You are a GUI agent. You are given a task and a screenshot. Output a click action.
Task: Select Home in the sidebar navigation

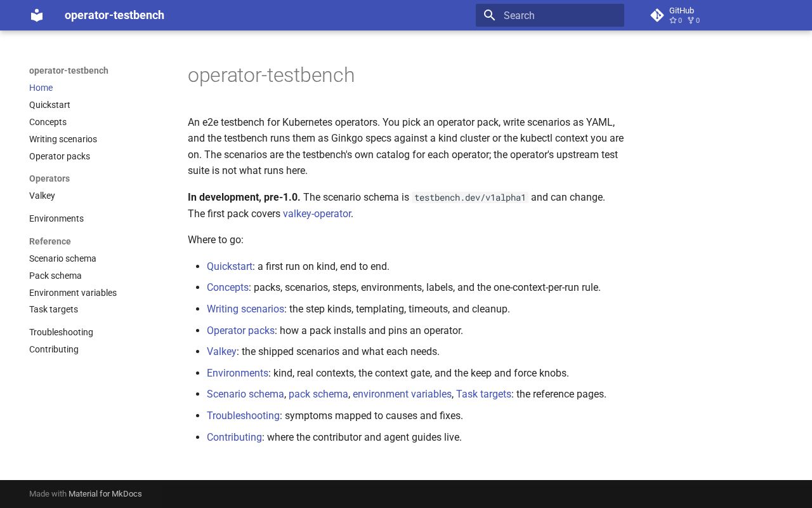pyautogui.click(x=41, y=88)
